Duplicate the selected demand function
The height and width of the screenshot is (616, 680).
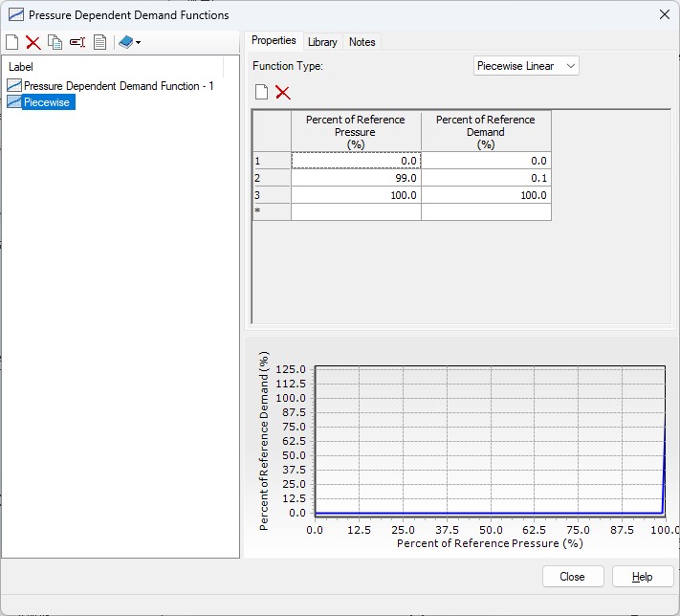[55, 42]
